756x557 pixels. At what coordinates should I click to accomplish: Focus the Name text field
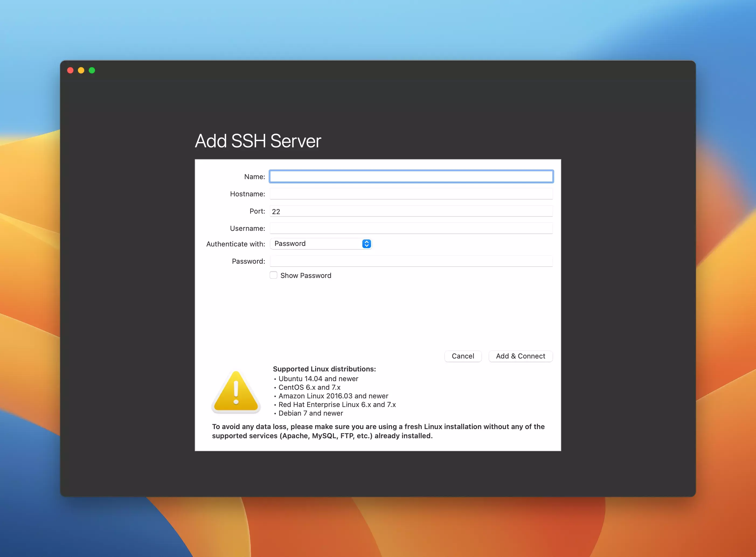[x=411, y=176]
